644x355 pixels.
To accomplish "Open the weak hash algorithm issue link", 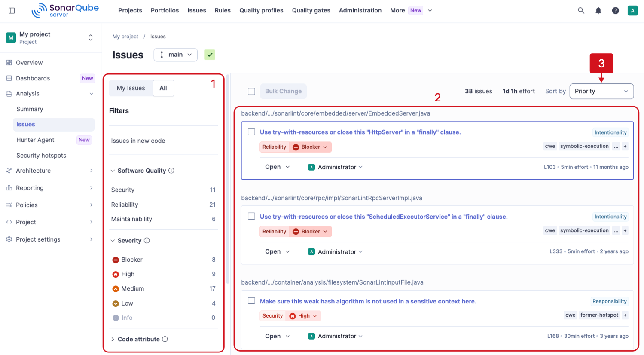I will (368, 301).
